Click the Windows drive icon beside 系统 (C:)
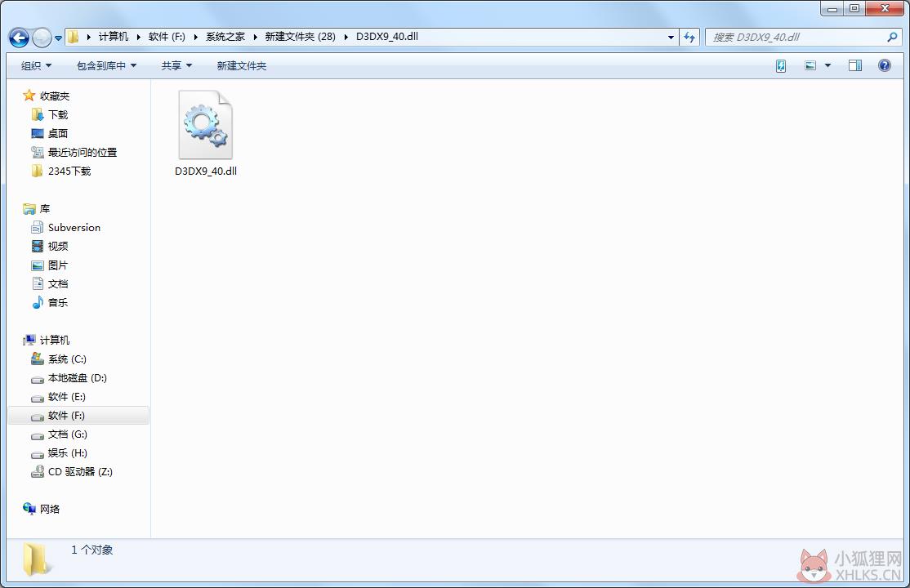The image size is (910, 588). click(x=37, y=359)
